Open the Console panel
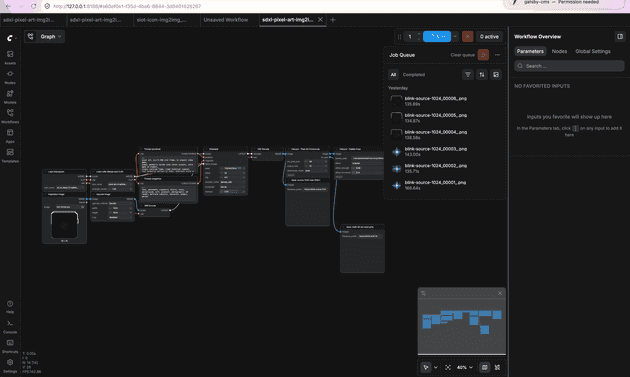 point(10,327)
